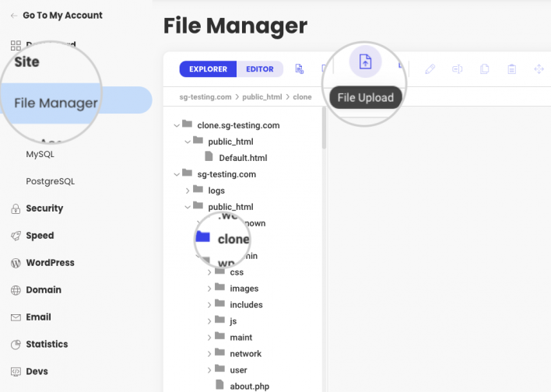Expand the logs folder

pyautogui.click(x=188, y=191)
